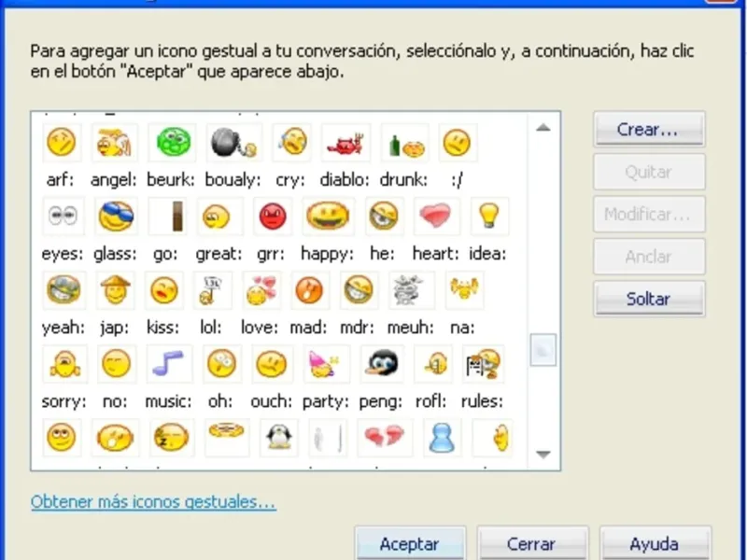Select the sleeping zzz emoticon

pyautogui.click(x=172, y=438)
